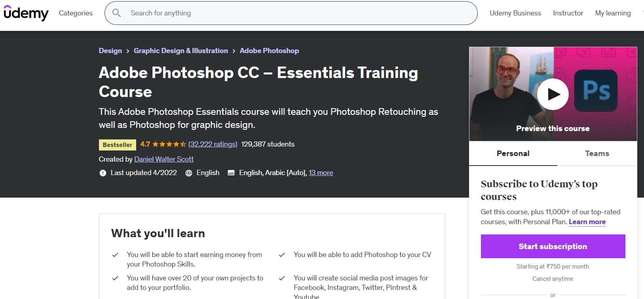
Task: Switch to the Personal tab
Action: point(513,154)
